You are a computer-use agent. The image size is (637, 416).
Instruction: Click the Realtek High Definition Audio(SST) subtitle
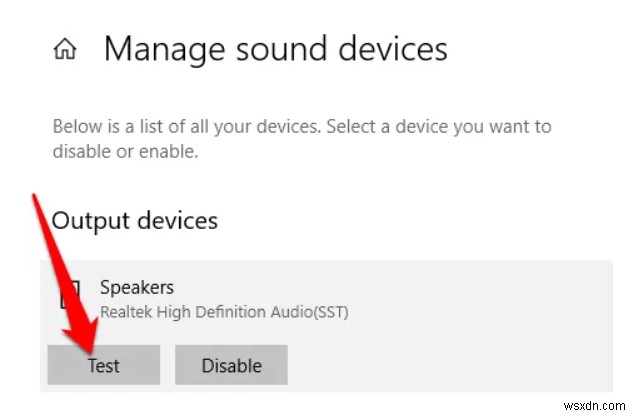pos(224,312)
